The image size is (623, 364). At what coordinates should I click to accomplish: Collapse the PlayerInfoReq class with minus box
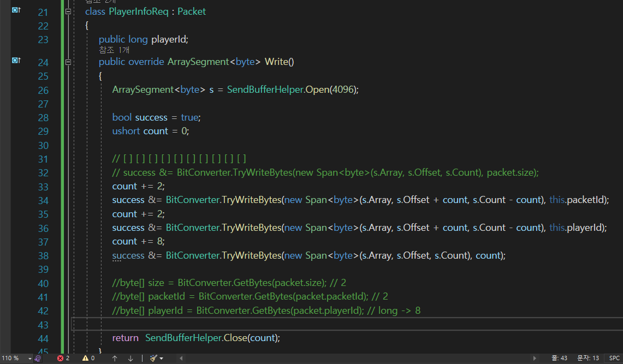68,11
